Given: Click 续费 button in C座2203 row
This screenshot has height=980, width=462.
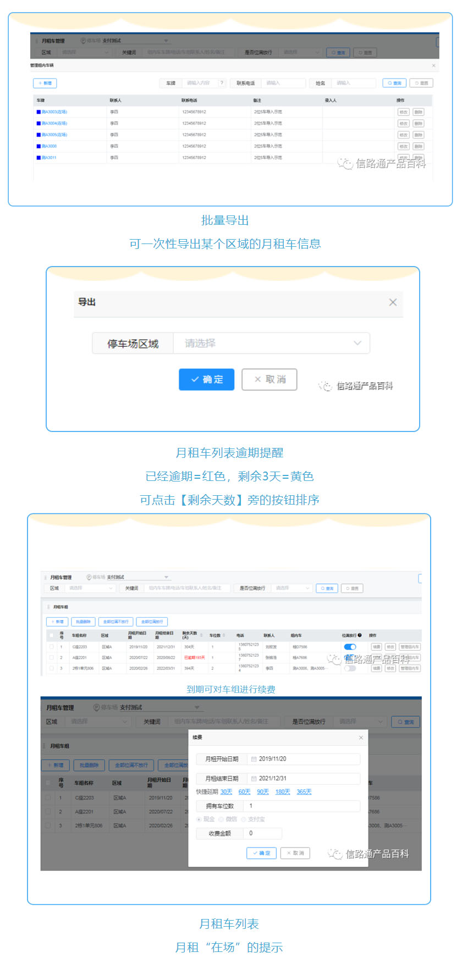Looking at the screenshot, I should pyautogui.click(x=376, y=647).
